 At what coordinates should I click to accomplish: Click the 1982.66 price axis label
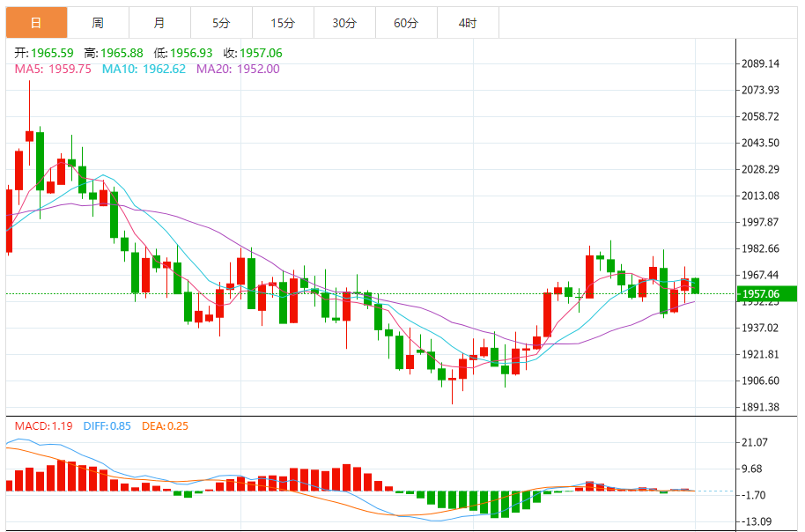click(760, 248)
